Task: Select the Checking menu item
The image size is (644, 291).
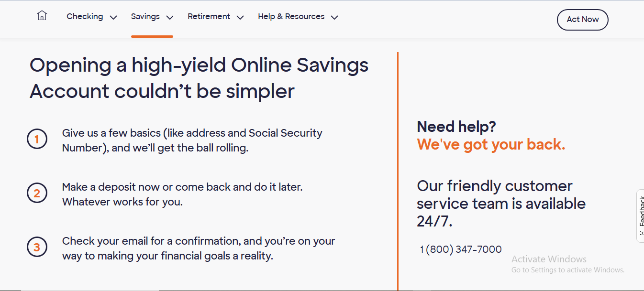Action: click(x=85, y=16)
